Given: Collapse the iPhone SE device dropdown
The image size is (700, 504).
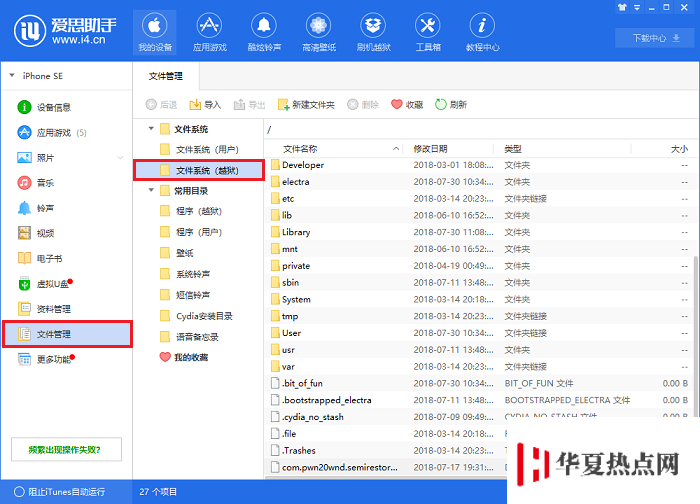Looking at the screenshot, I should 12,75.
